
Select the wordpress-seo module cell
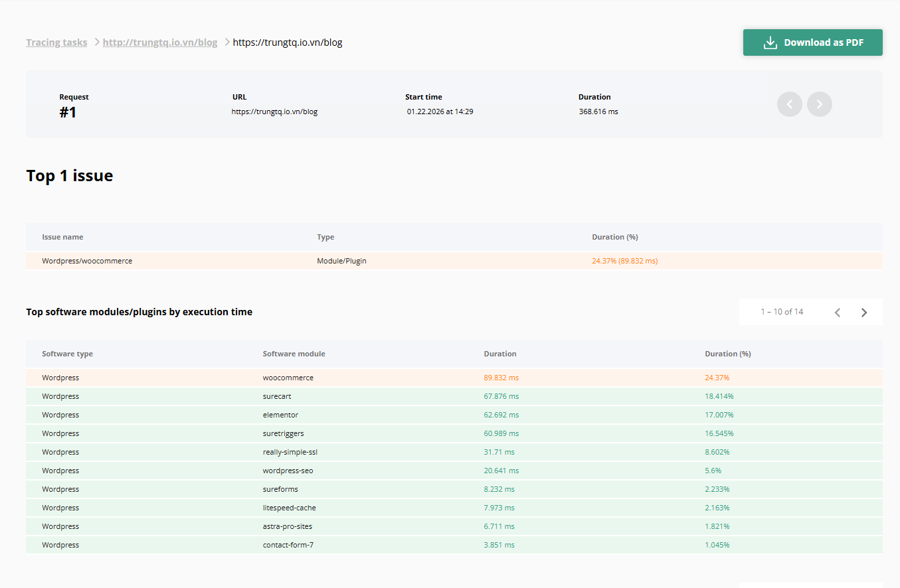click(288, 471)
